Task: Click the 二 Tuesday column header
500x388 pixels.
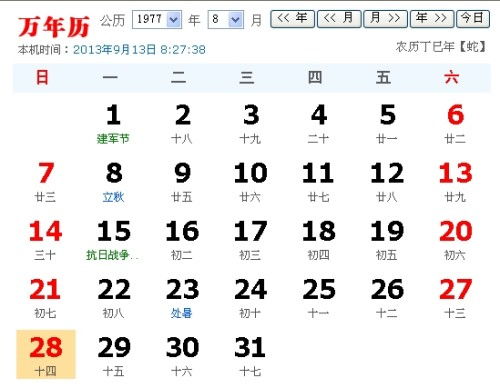Action: pos(179,78)
